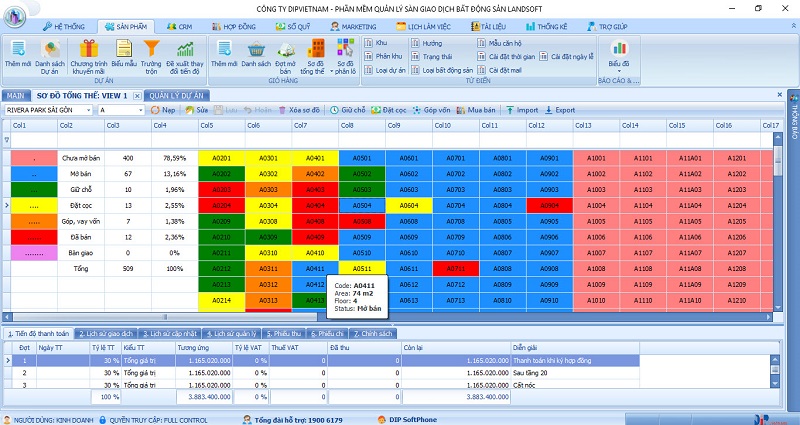This screenshot has width=800, height=425.
Task: Click the Thêm mới icon in Dự án group
Action: point(18,55)
